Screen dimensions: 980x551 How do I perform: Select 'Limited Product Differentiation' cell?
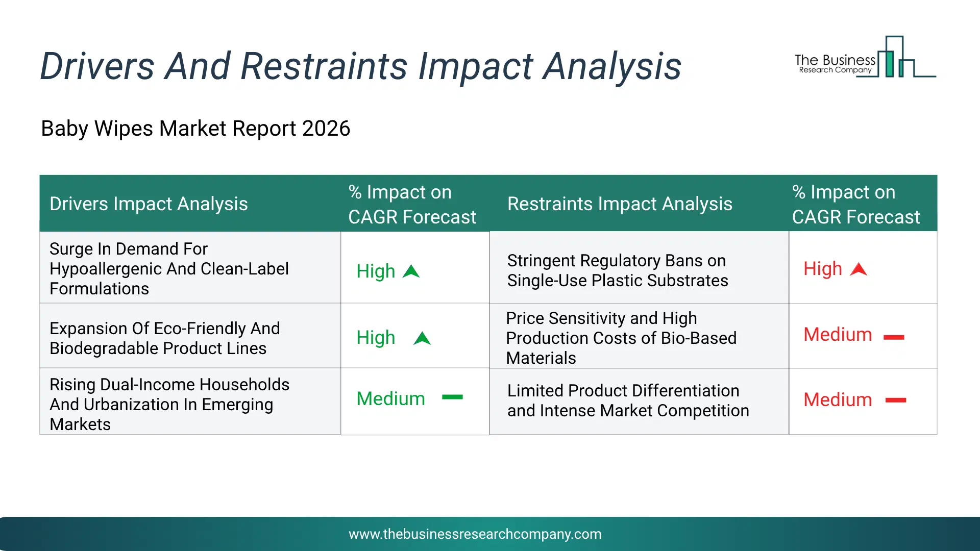pyautogui.click(x=639, y=402)
